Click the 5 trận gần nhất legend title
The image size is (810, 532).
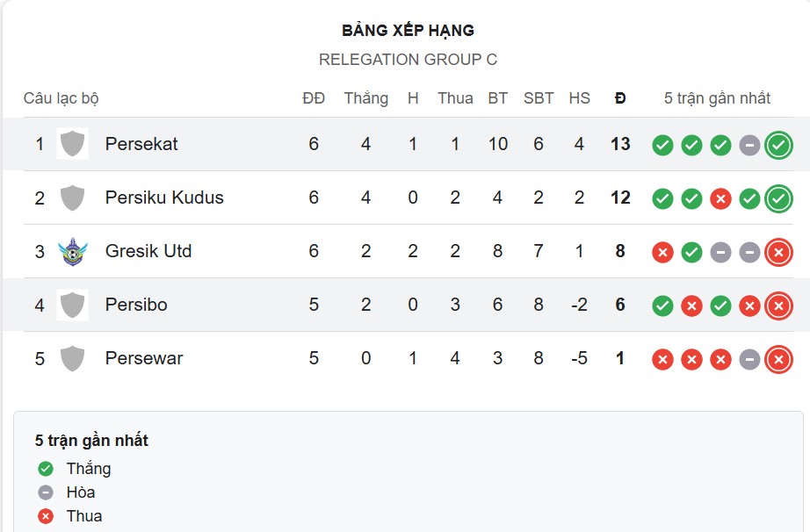coord(91,440)
